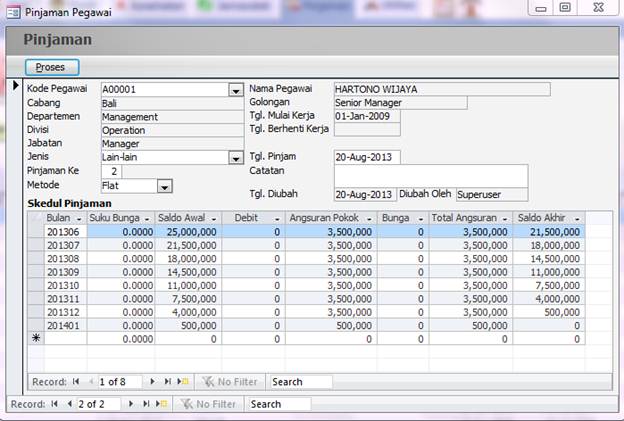Open the Kode Pegawai dropdown arrow

click(x=236, y=90)
